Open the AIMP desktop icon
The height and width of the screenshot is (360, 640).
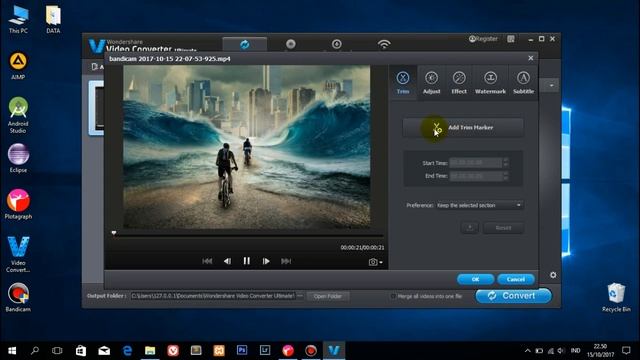point(18,66)
